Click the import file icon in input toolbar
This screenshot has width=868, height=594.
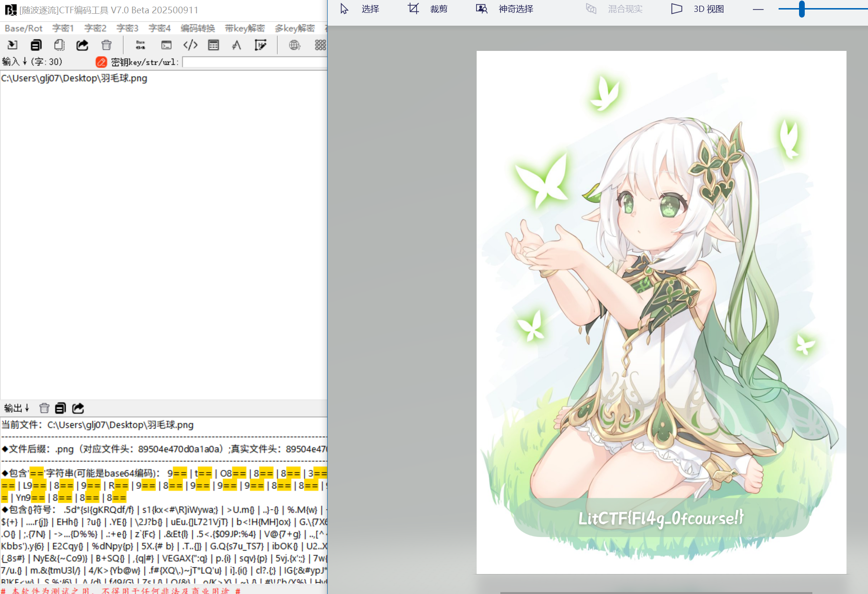(12, 45)
